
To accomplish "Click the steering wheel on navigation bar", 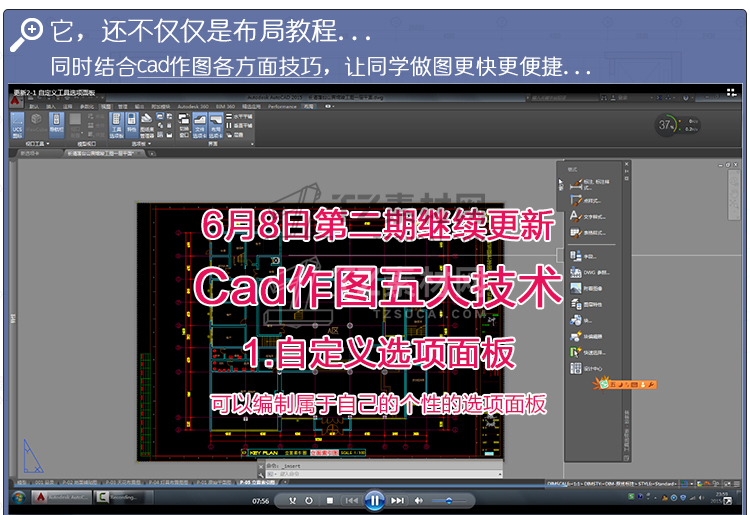I will point(734,181).
